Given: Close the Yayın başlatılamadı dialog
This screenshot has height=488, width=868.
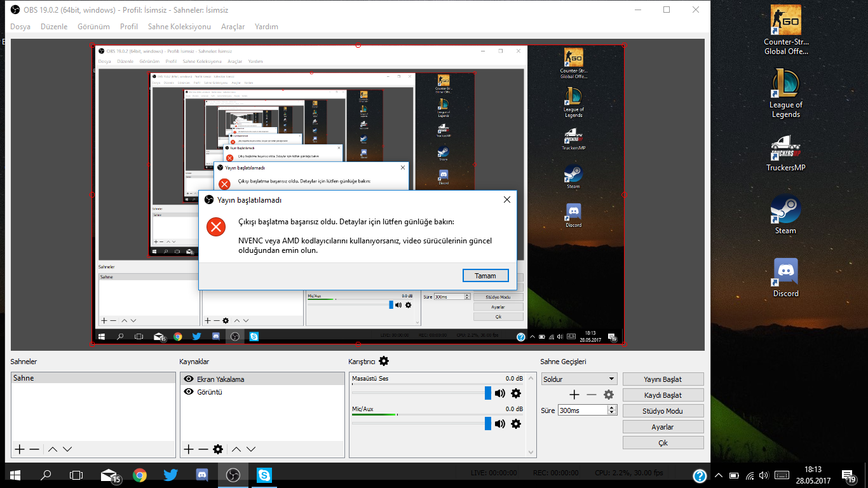Looking at the screenshot, I should (506, 200).
